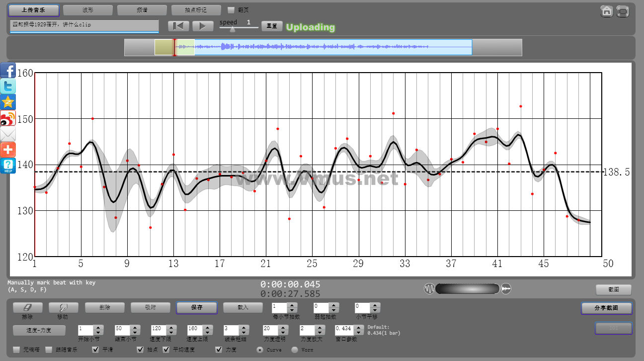644x361 pixels.
Task: Increase 每小节拍数 with the up arrow
Action: pyautogui.click(x=293, y=305)
